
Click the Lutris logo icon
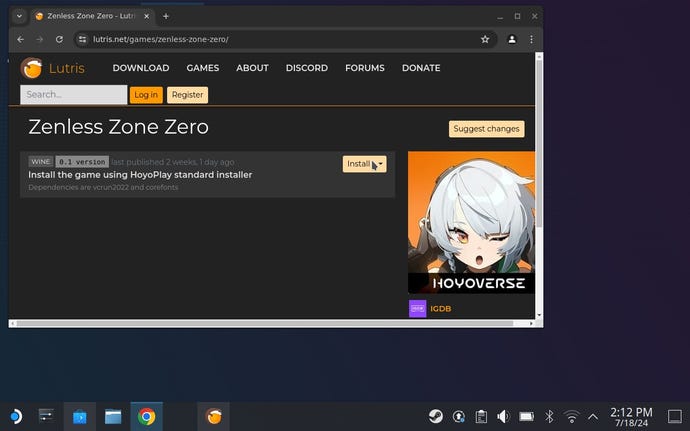(x=32, y=68)
